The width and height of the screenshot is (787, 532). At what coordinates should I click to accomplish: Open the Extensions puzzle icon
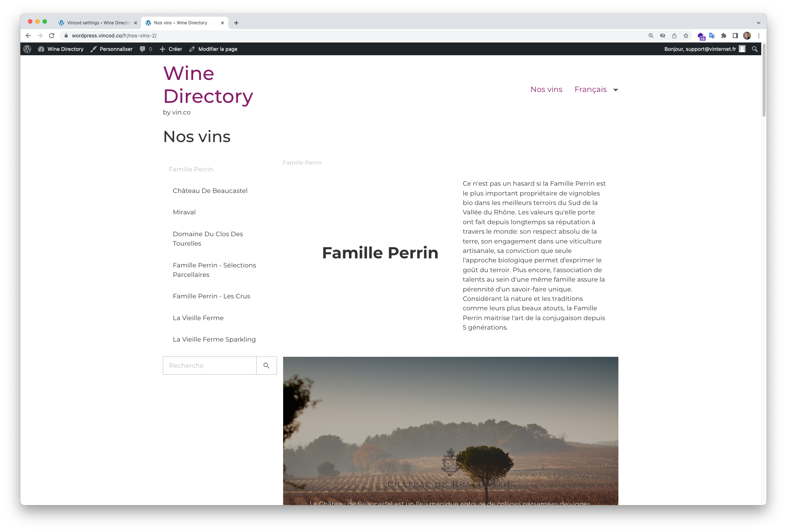click(724, 36)
